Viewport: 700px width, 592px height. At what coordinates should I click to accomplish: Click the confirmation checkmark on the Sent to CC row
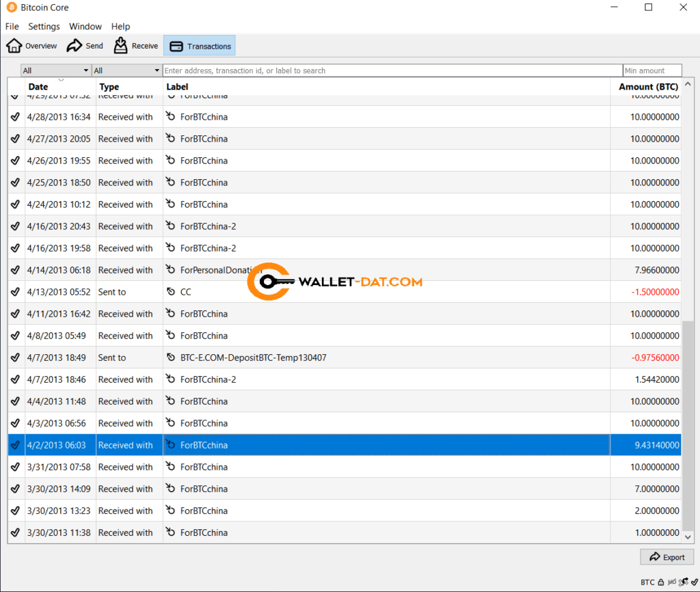click(x=16, y=292)
